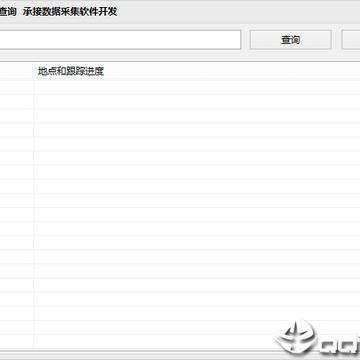The width and height of the screenshot is (360, 360).
Task: Focus the tracking number input field
Action: click(120, 40)
